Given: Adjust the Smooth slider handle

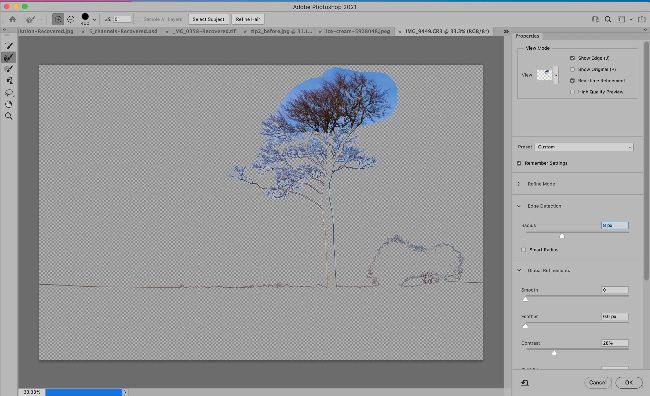Looking at the screenshot, I should click(x=525, y=299).
